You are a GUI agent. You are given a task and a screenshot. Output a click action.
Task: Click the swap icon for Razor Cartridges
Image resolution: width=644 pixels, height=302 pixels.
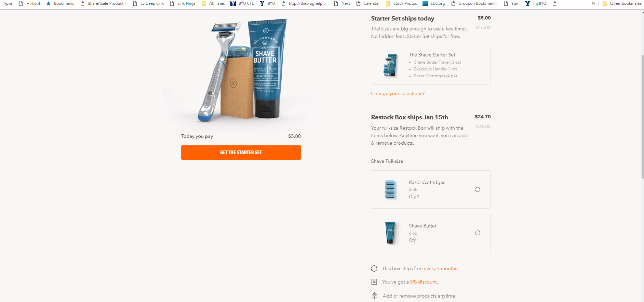478,189
